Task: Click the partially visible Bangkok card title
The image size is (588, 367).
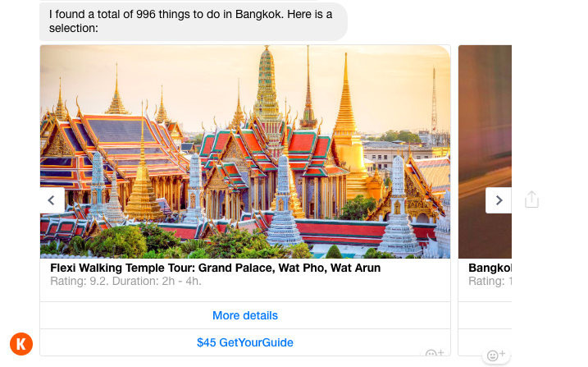Action: click(490, 268)
